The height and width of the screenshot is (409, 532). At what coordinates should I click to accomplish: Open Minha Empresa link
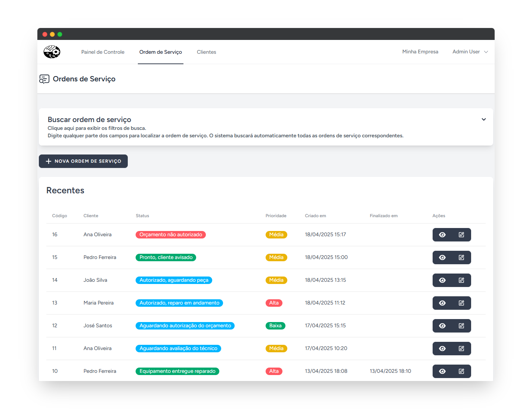click(420, 52)
